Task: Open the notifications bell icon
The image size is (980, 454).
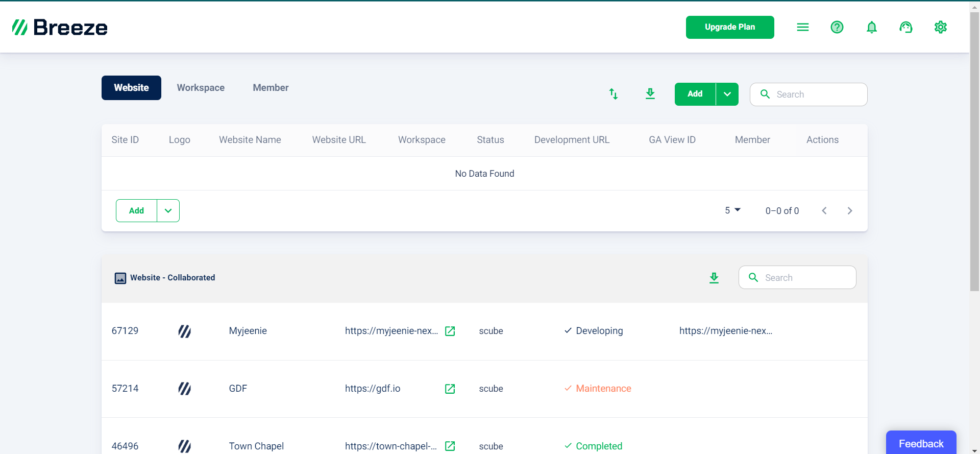Action: [872, 27]
